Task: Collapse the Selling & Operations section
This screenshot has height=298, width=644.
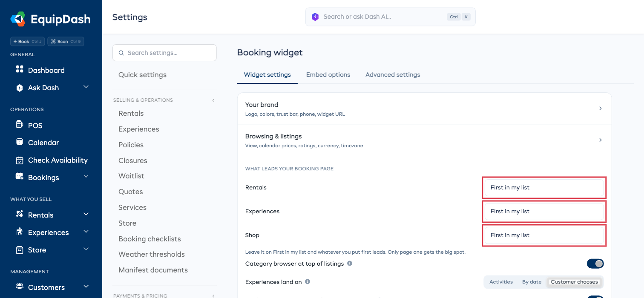Action: tap(213, 100)
